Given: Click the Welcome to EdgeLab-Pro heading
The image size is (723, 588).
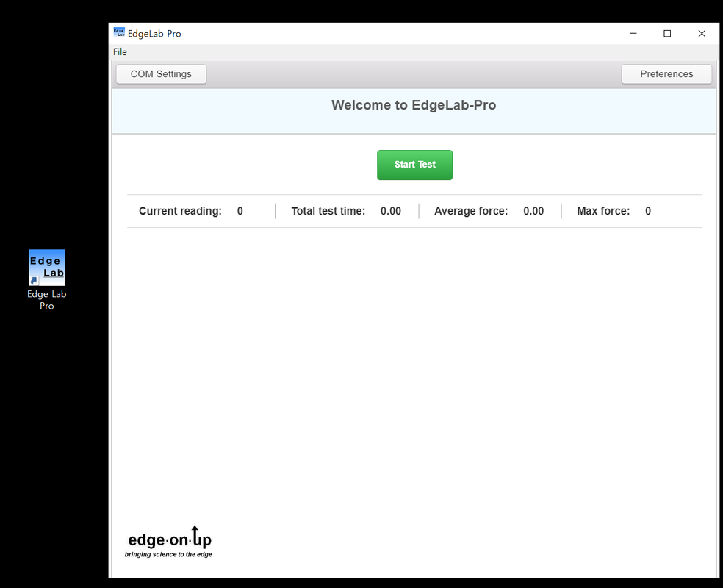Looking at the screenshot, I should click(x=414, y=105).
